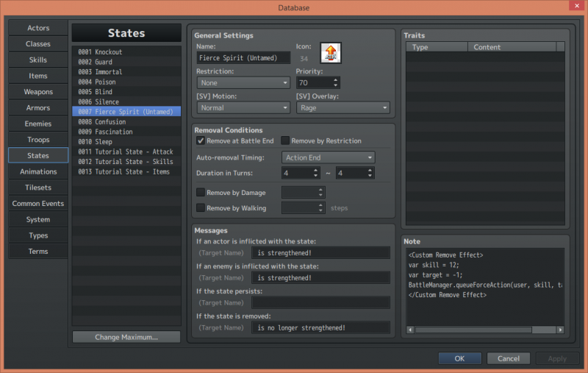Click the state Name input field
The width and height of the screenshot is (588, 373).
(243, 58)
